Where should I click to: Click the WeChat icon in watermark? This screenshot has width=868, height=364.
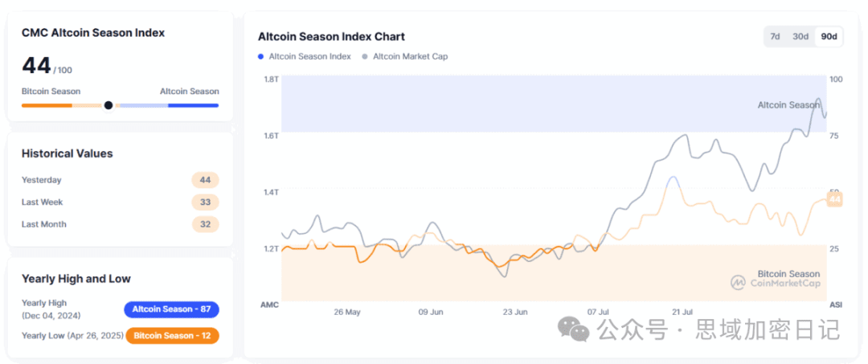[x=574, y=329]
